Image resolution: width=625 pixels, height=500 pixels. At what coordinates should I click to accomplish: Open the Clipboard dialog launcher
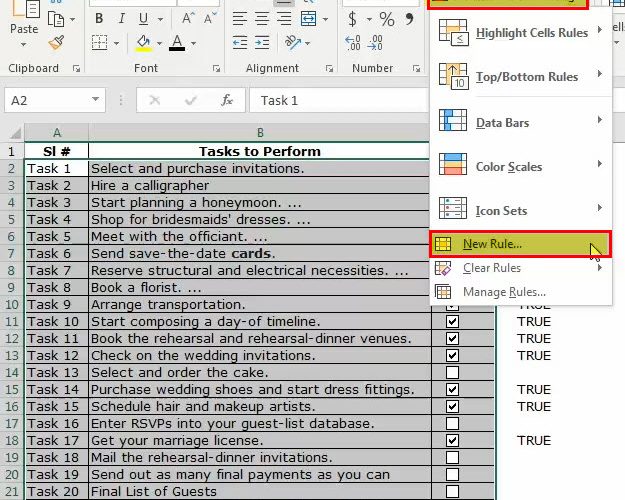76,69
